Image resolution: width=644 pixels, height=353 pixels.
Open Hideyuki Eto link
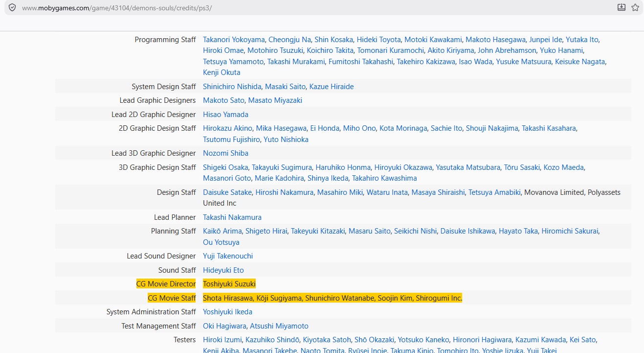click(x=223, y=270)
